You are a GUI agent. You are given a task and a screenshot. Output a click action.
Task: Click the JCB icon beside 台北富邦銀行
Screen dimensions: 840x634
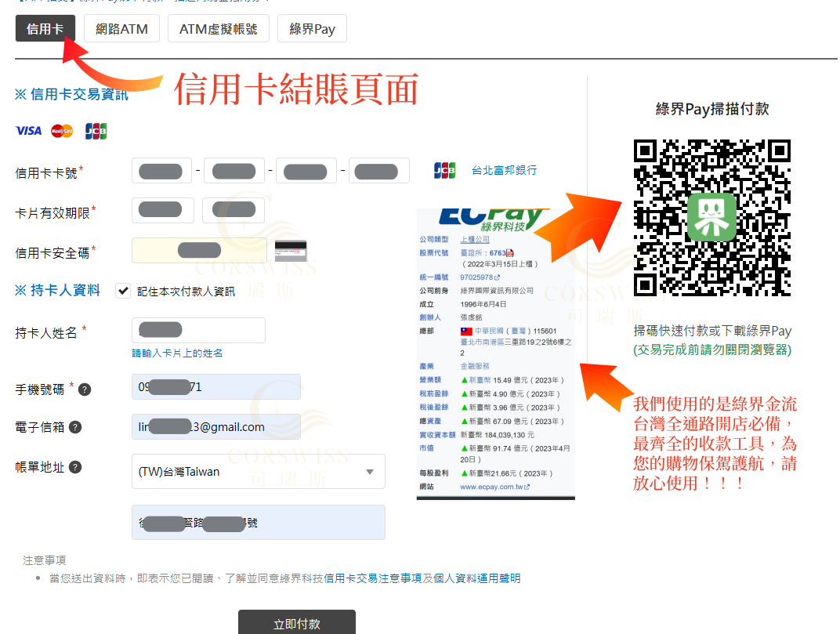[444, 170]
